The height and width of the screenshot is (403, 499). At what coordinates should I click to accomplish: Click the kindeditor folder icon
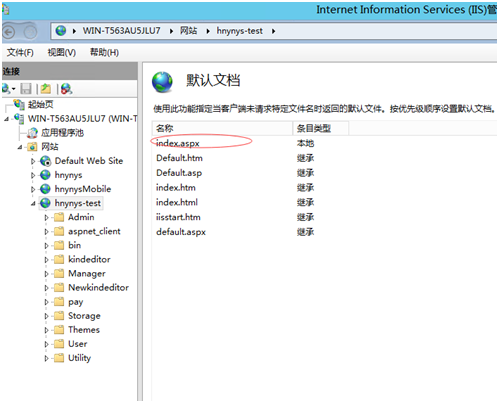(x=59, y=259)
